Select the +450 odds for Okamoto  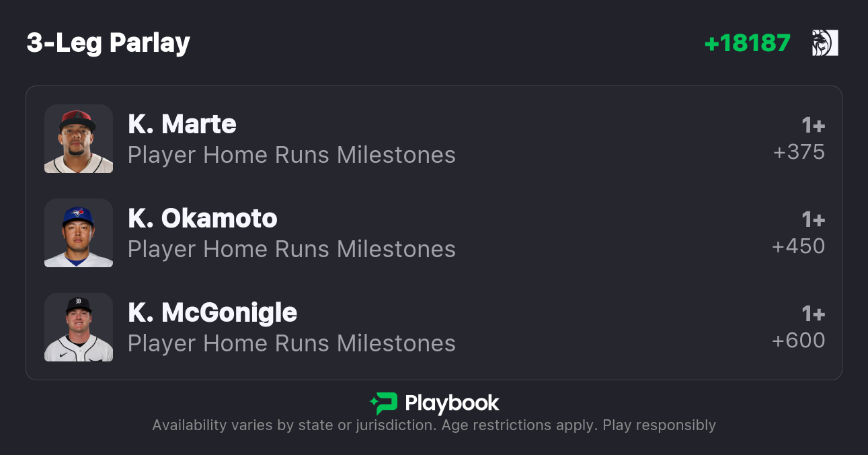(798, 246)
